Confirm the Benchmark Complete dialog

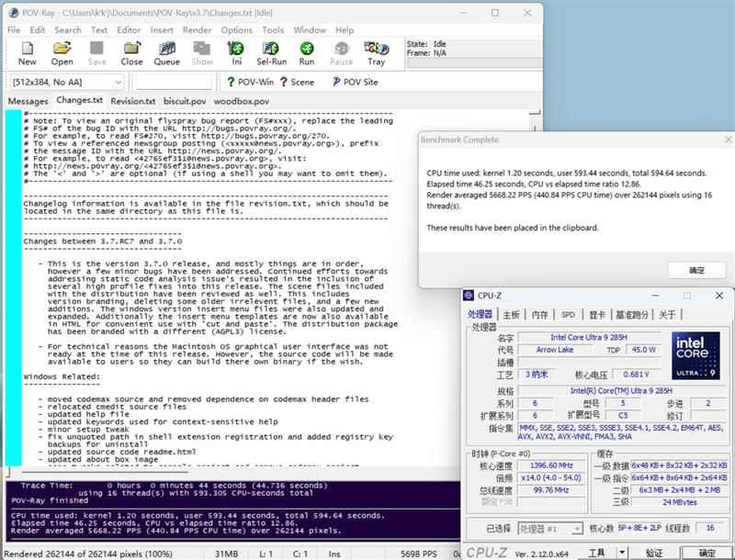[x=695, y=270]
